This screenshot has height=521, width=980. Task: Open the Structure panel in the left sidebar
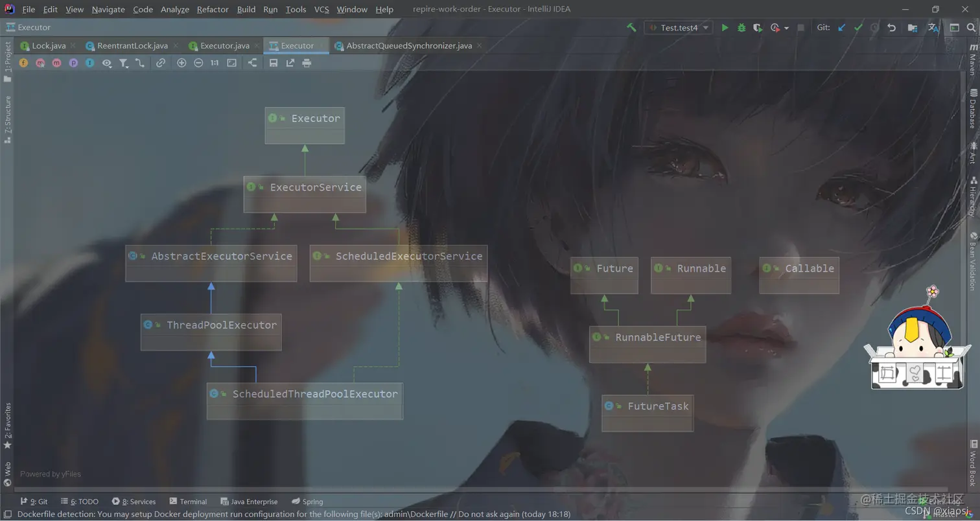point(8,119)
